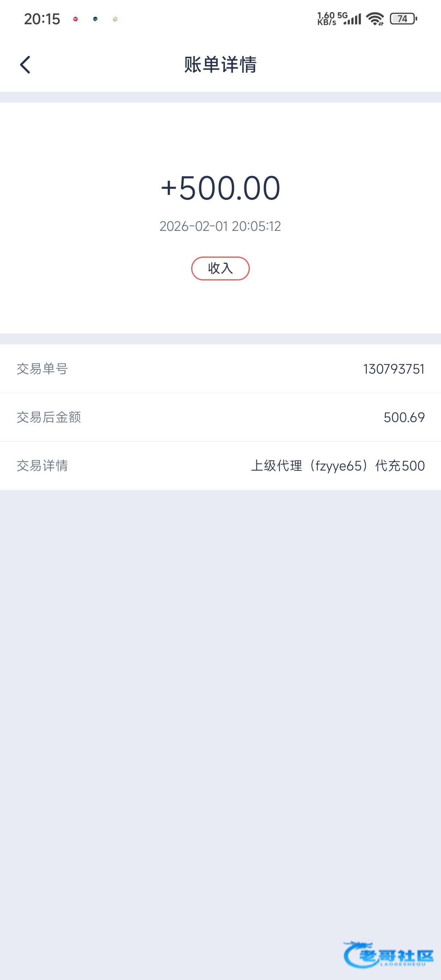
Task: Tap the battery level icon
Action: [x=403, y=19]
